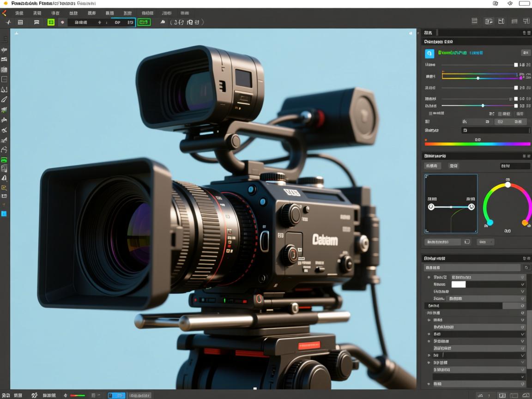Image resolution: width=532 pixels, height=399 pixels.
Task: Click the white color swatch in layer list
Action: click(458, 284)
